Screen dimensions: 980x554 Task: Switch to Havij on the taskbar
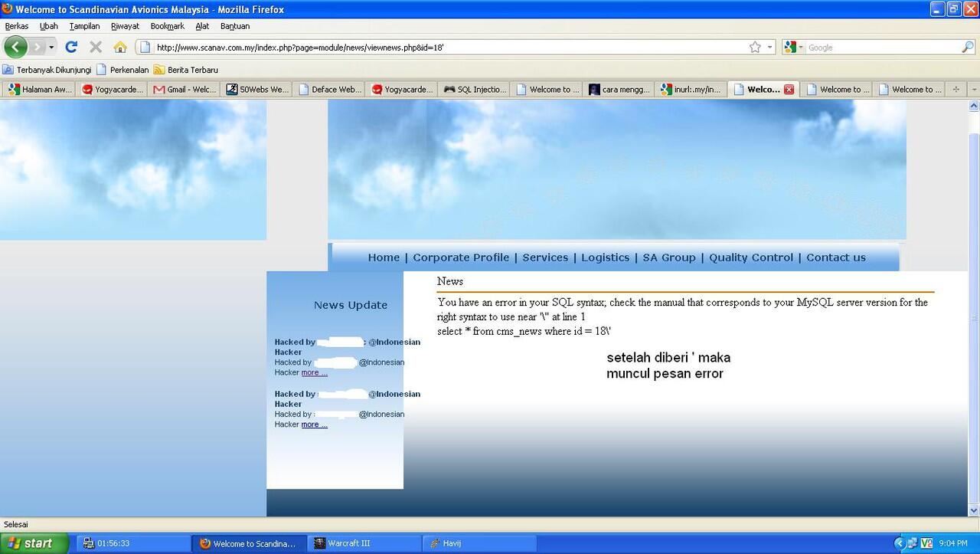pyautogui.click(x=479, y=543)
